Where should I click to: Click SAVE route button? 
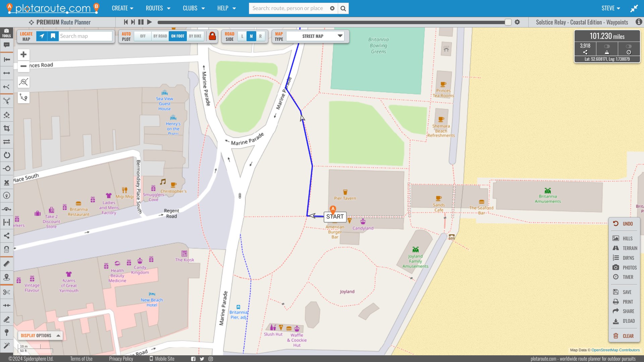click(x=624, y=292)
